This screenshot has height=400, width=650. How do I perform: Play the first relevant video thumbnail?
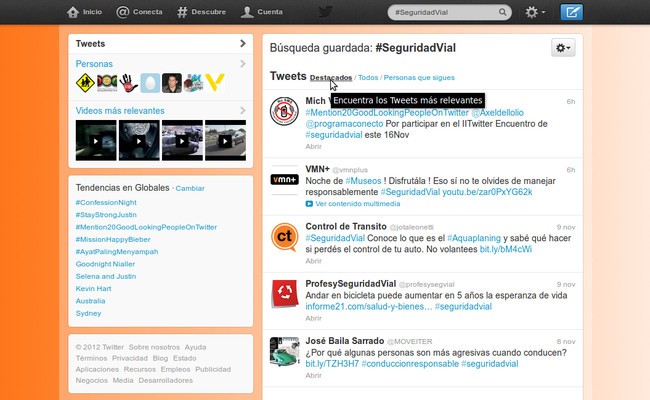(96, 141)
